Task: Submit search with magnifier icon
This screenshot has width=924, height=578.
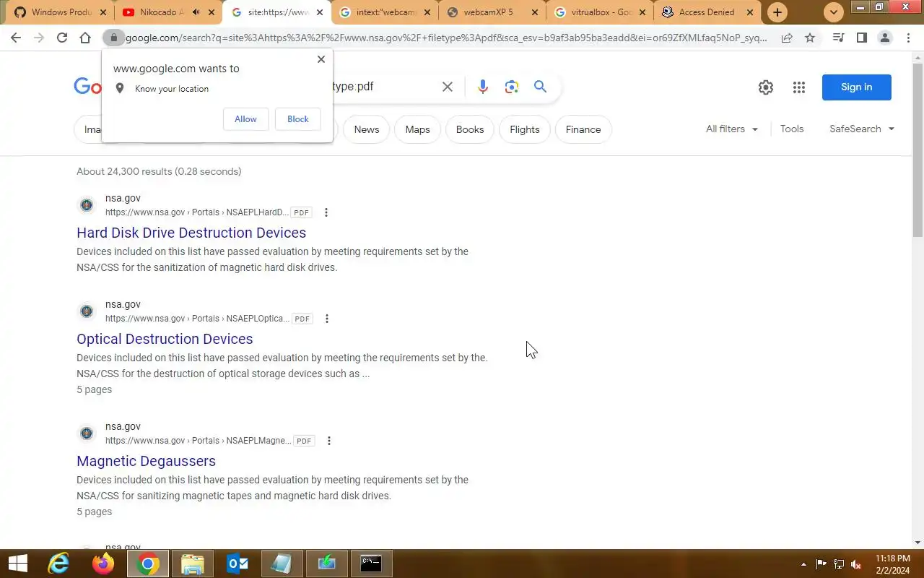Action: (x=540, y=87)
